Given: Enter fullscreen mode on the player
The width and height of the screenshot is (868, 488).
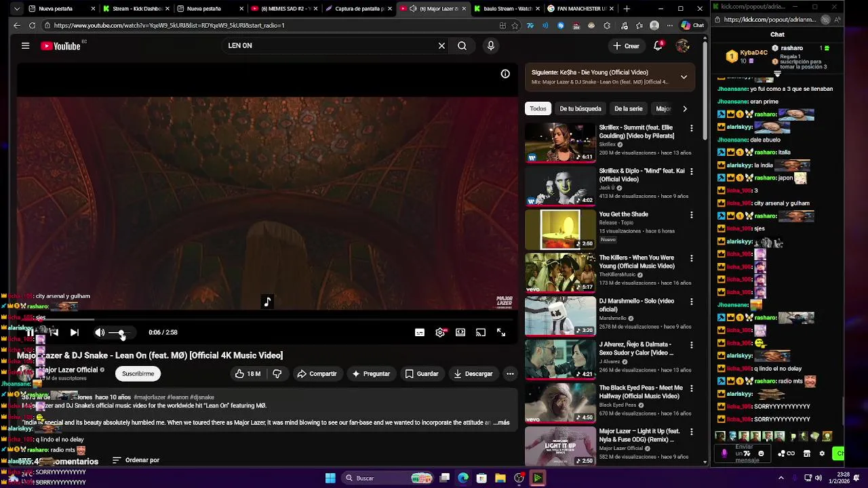Looking at the screenshot, I should (x=501, y=332).
